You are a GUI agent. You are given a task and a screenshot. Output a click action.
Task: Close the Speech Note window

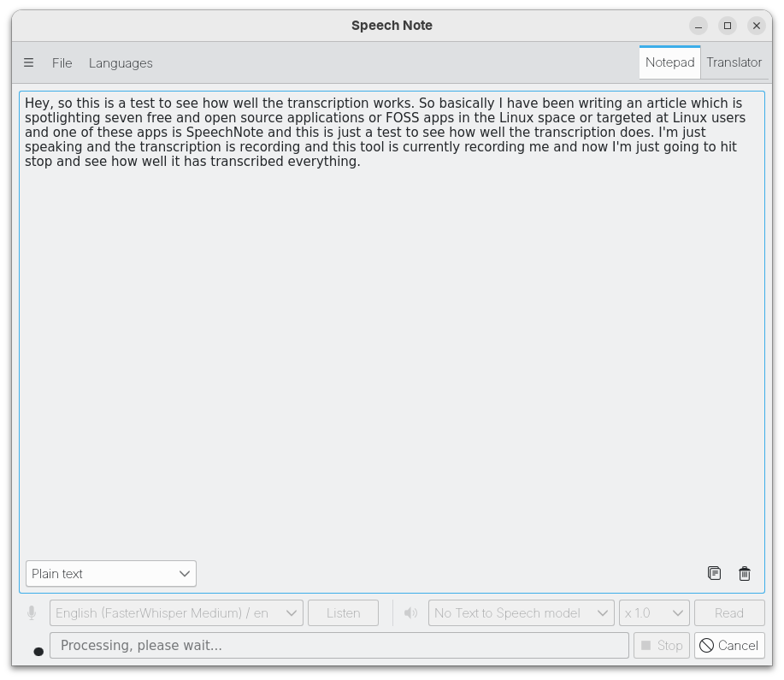757,26
